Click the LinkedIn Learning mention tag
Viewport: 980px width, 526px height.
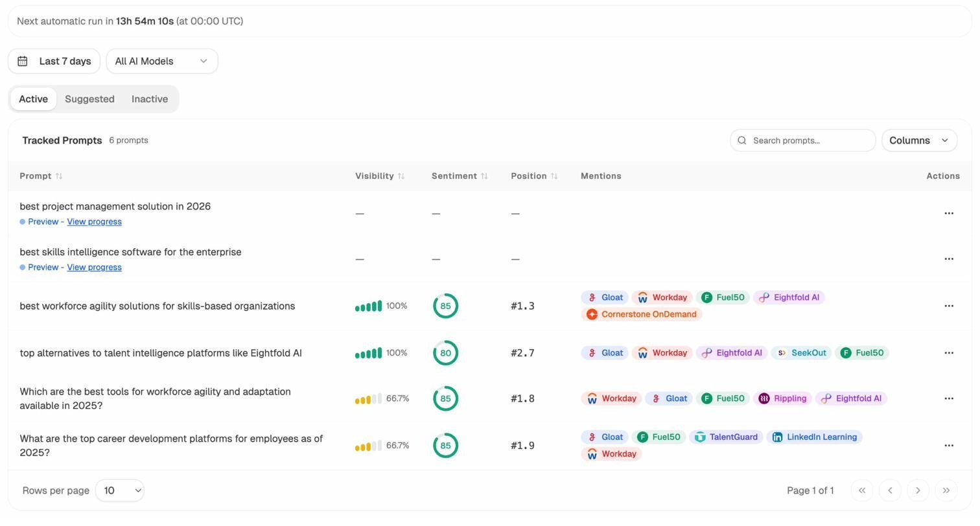(814, 437)
